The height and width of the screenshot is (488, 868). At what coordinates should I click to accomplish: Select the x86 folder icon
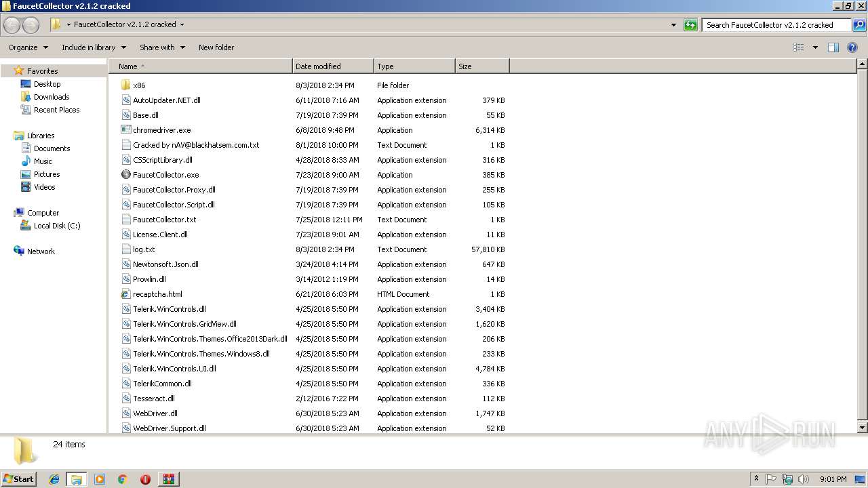click(x=125, y=85)
